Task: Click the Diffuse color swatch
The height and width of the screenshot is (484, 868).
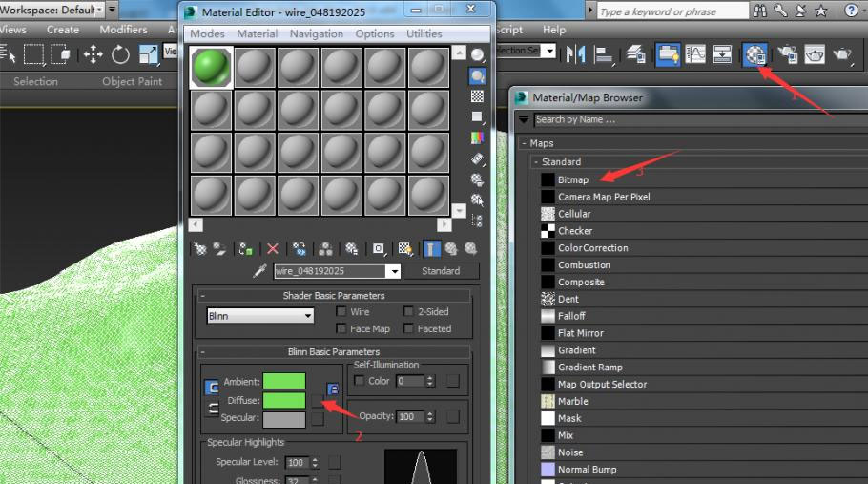Action: click(x=284, y=400)
